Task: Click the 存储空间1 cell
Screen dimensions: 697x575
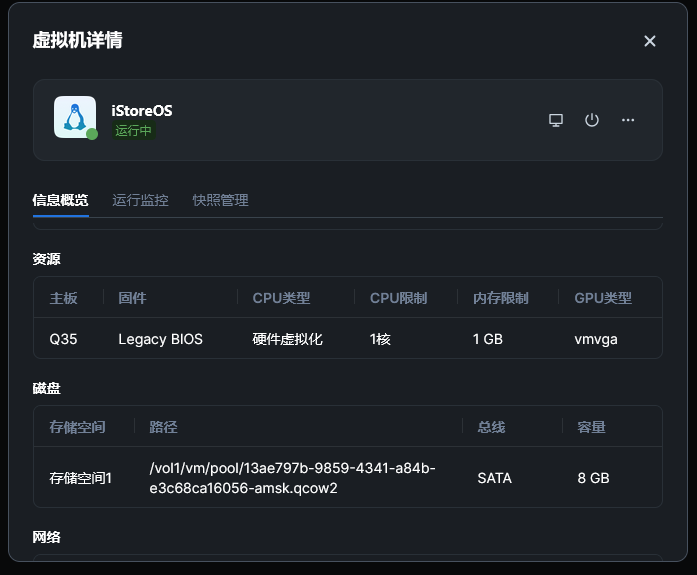Action: [81, 478]
